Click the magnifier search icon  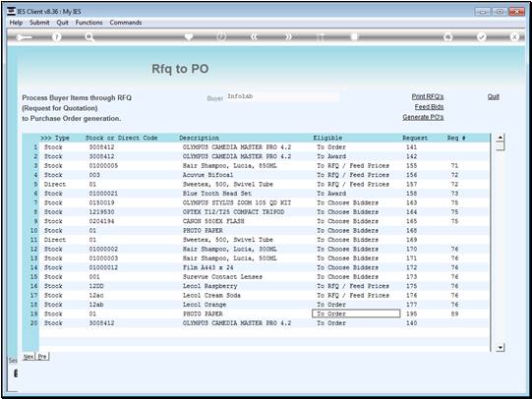[89, 37]
